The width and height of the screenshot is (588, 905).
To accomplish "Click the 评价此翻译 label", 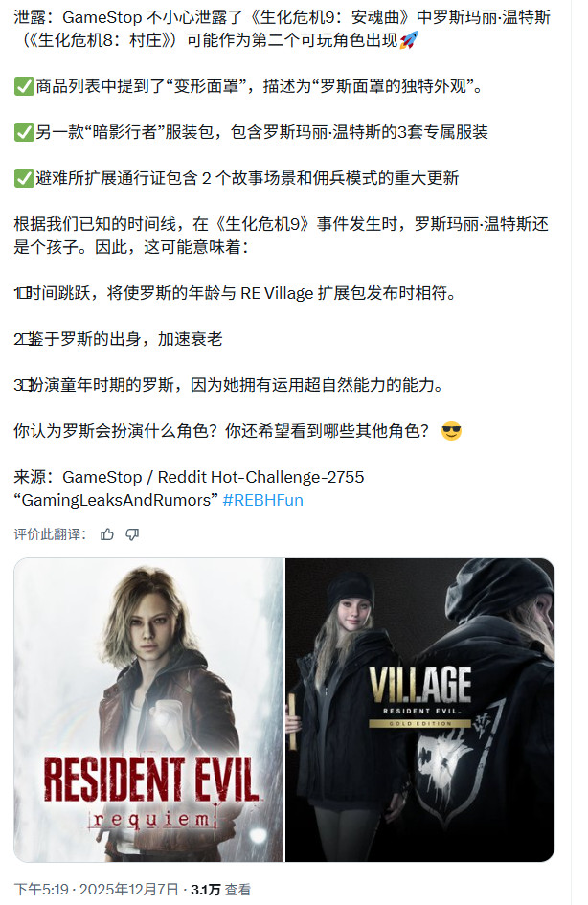I will [50, 534].
